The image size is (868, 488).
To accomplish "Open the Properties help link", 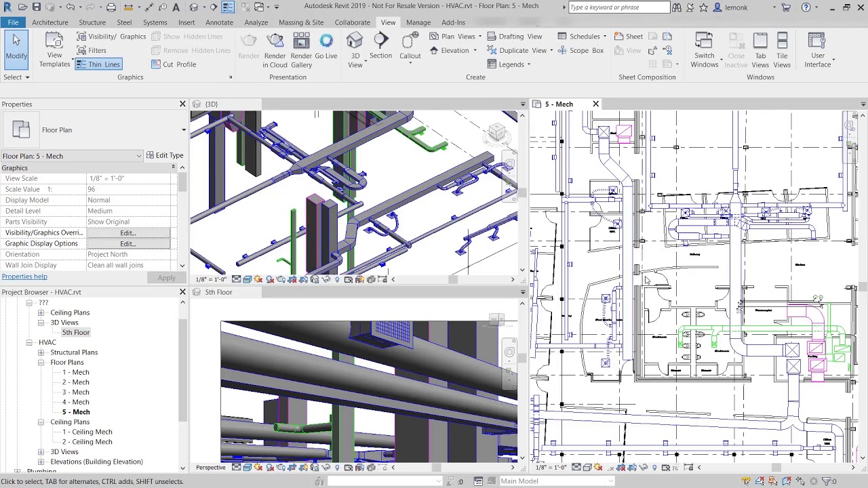I will [x=24, y=277].
